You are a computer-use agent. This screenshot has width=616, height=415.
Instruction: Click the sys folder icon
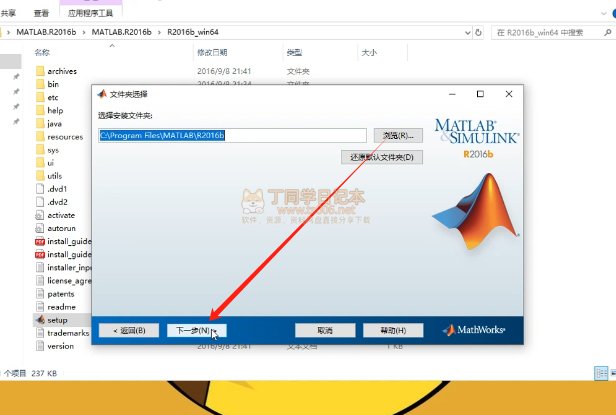point(40,150)
